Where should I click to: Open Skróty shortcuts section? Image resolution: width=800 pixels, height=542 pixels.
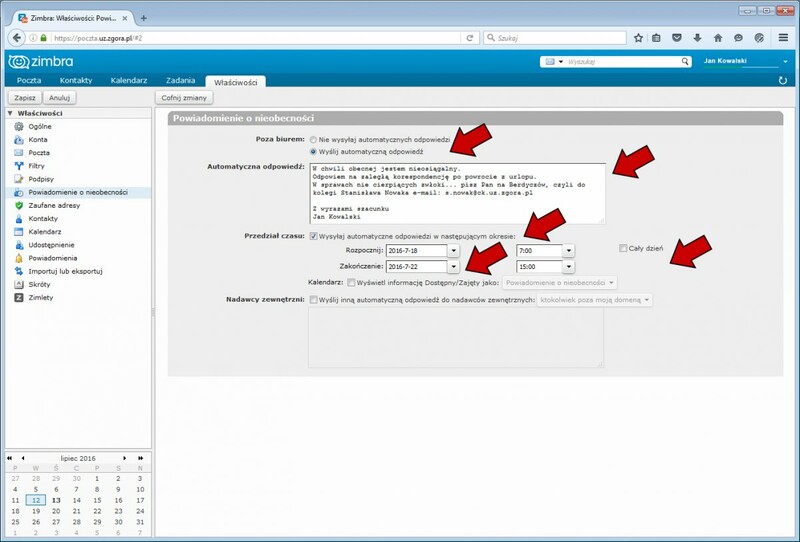(x=39, y=284)
